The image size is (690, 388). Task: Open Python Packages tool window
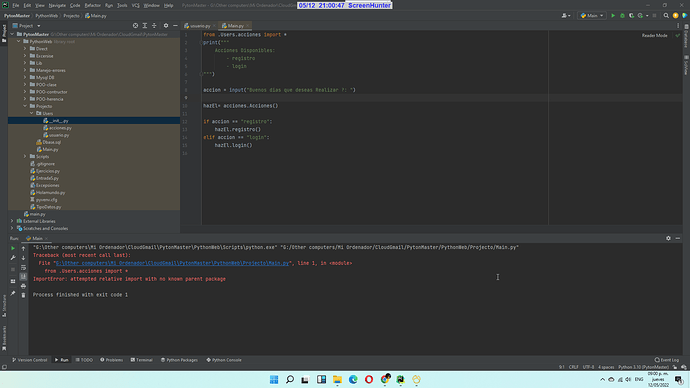[179, 360]
